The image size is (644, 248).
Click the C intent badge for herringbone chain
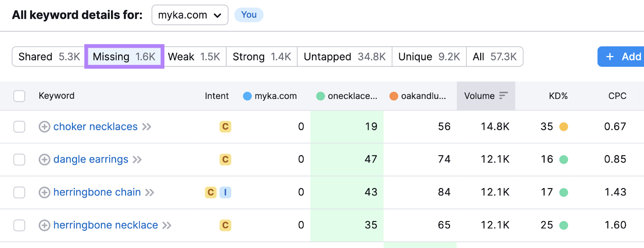[x=211, y=193]
